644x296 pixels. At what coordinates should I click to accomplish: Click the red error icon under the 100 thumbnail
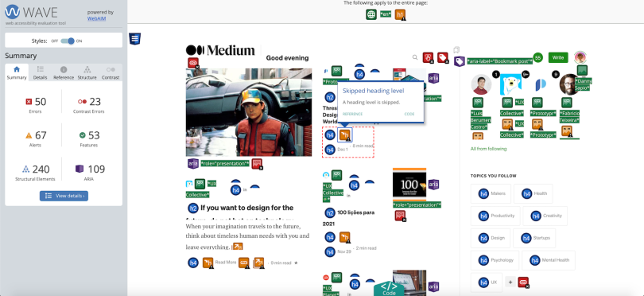[x=400, y=216]
